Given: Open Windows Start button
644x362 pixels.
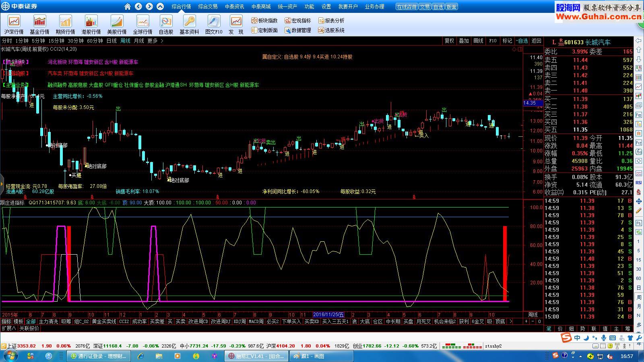Looking at the screenshot, I should tap(10, 356).
